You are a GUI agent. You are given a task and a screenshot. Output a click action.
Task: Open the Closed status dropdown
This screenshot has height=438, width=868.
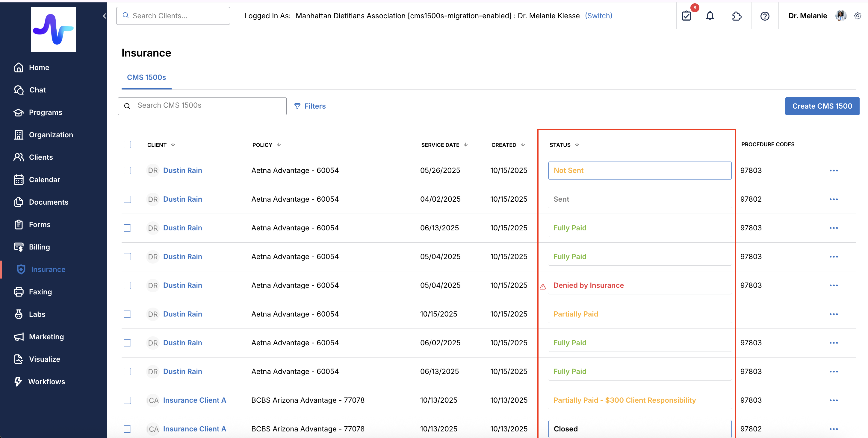pyautogui.click(x=639, y=429)
